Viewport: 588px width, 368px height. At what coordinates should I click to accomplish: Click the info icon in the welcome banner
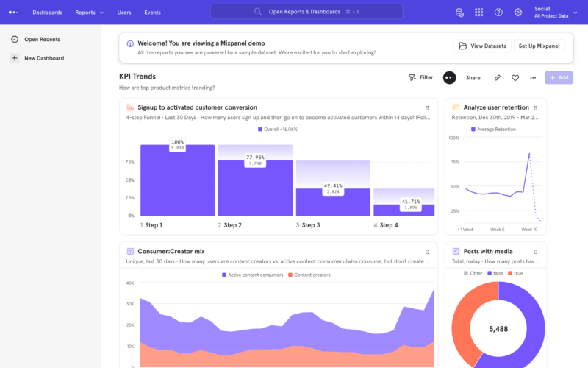130,43
